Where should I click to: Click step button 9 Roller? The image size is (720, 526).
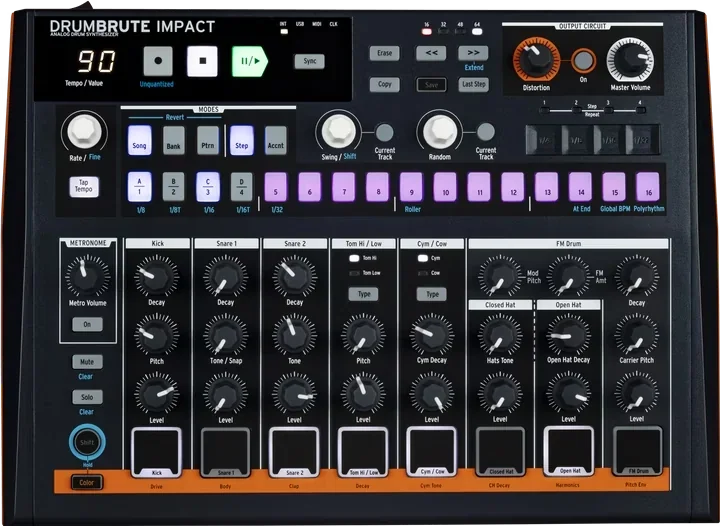(x=411, y=187)
